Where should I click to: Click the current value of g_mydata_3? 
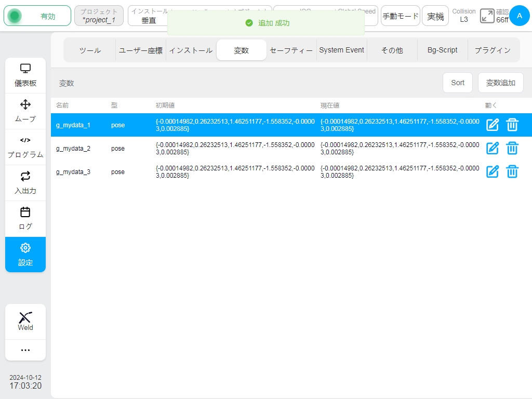point(400,172)
